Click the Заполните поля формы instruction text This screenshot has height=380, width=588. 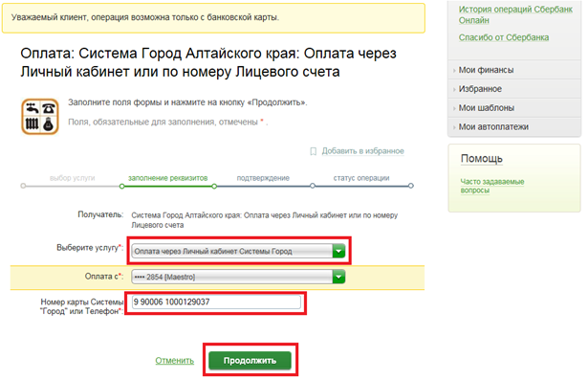(x=187, y=102)
